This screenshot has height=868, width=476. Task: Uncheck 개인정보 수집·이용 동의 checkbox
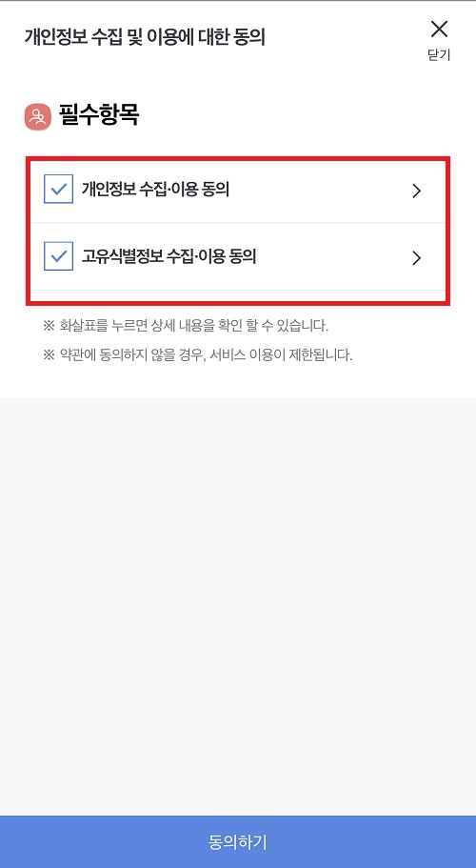click(x=59, y=190)
